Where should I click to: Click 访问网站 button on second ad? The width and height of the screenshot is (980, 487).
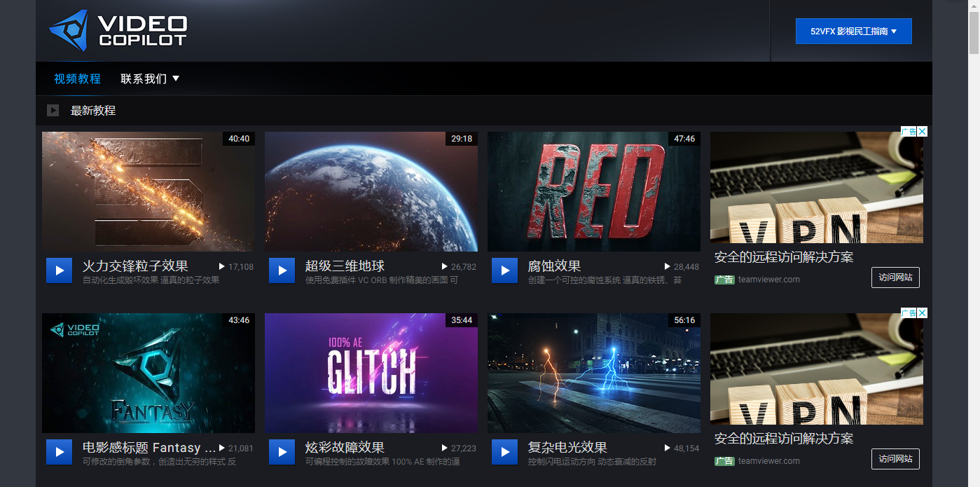point(895,459)
